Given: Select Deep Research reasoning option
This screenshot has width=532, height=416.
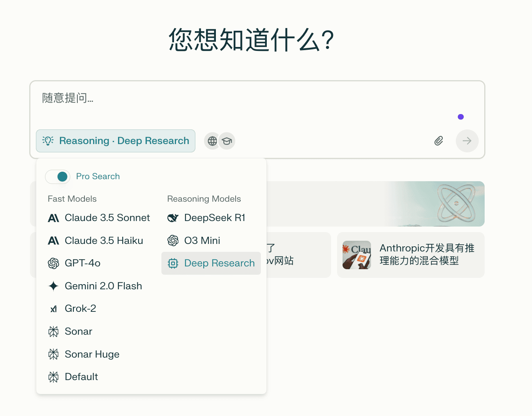Looking at the screenshot, I should click(211, 263).
